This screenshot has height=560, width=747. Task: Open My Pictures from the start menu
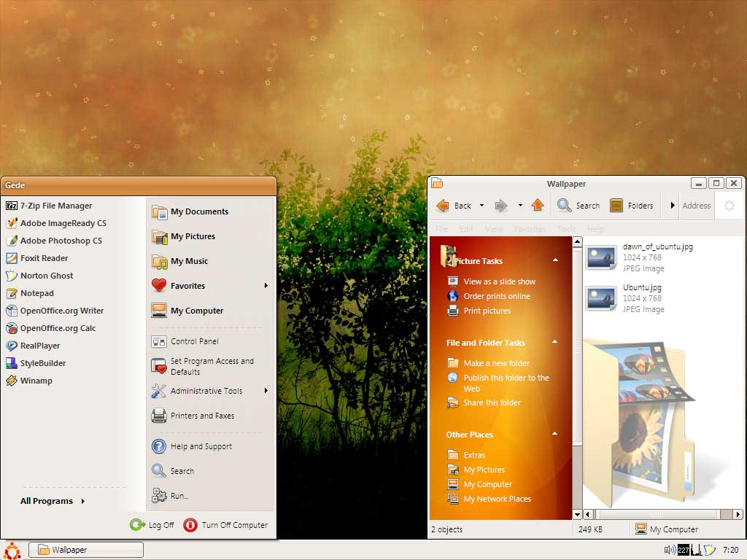193,236
